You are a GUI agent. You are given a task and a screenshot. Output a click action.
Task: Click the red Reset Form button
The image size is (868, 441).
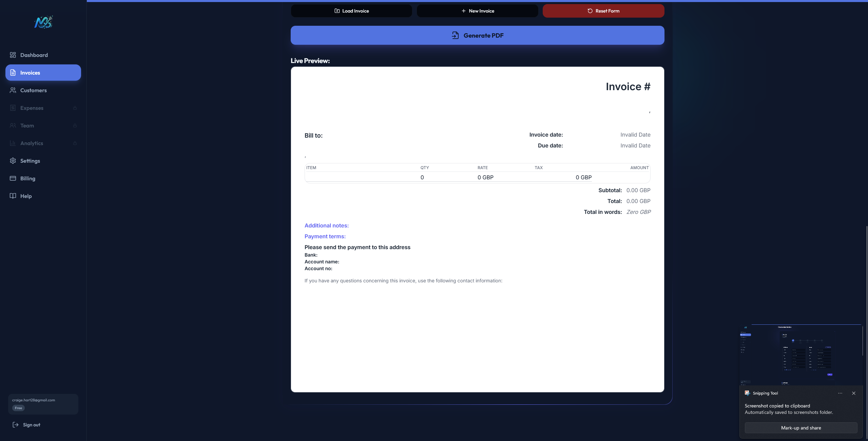(603, 11)
